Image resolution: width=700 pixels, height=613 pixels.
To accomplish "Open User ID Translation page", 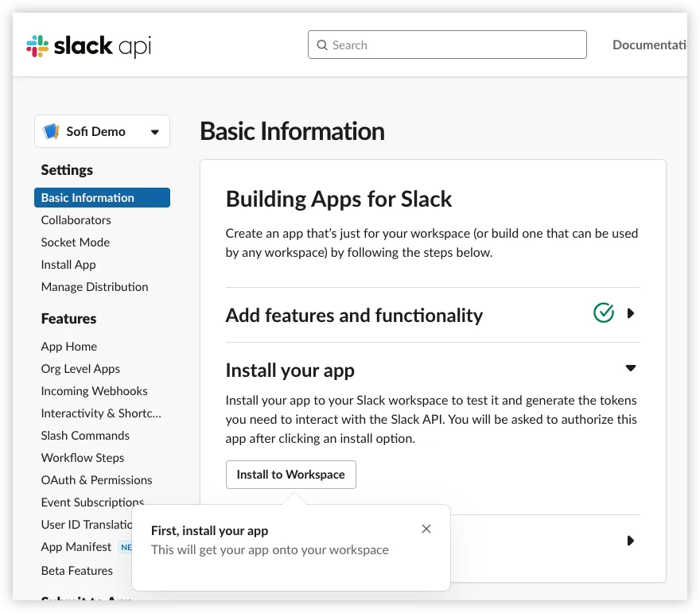I will (87, 525).
